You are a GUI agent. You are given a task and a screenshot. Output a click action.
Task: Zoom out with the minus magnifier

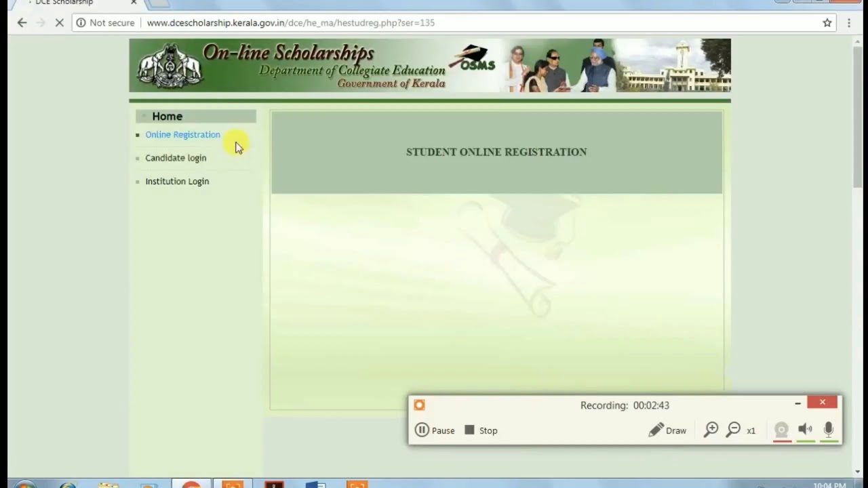(733, 430)
